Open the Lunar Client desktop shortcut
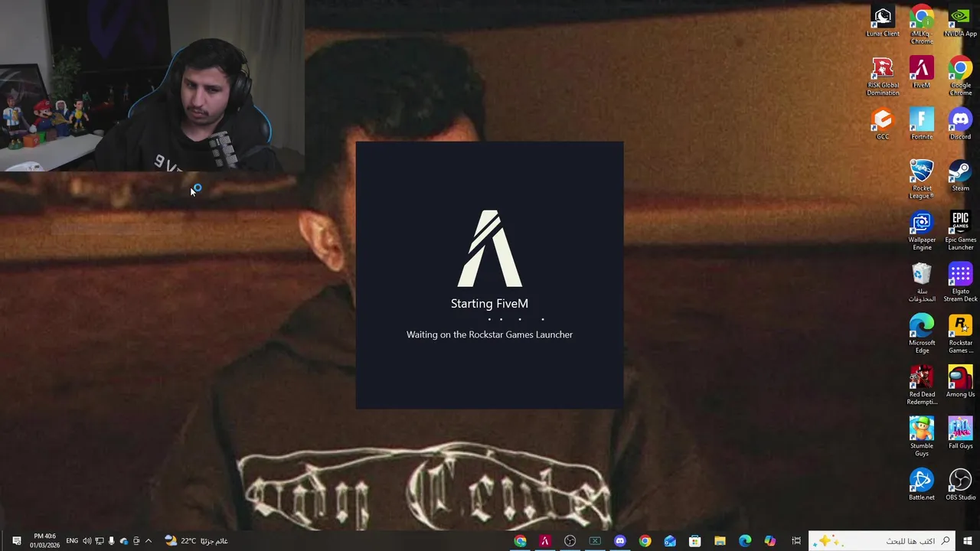The width and height of the screenshot is (980, 551). coord(883,22)
